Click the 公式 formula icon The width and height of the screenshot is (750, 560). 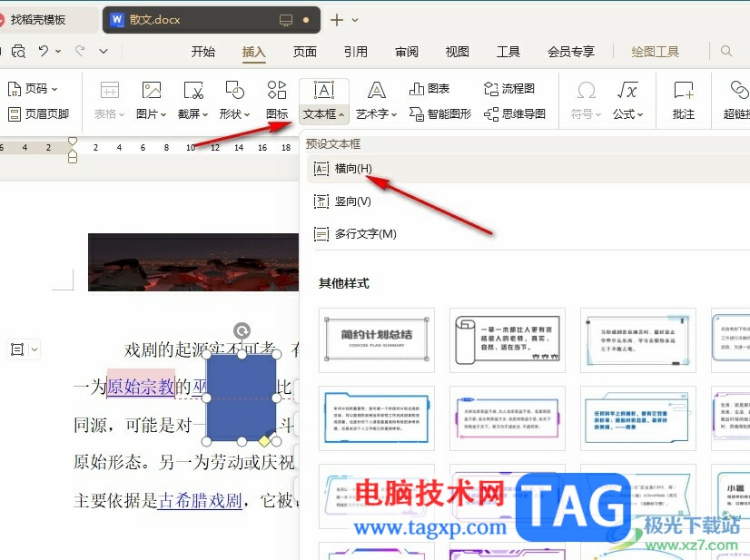(627, 90)
